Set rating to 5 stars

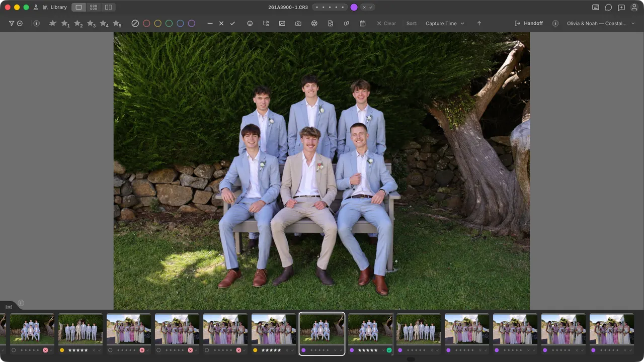pos(117,24)
